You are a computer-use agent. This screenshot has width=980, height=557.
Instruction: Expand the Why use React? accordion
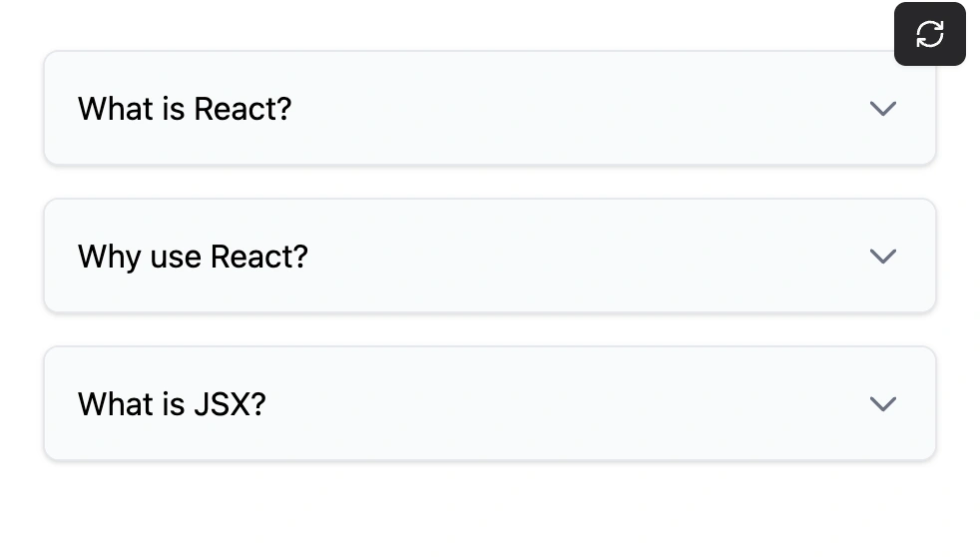click(489, 256)
